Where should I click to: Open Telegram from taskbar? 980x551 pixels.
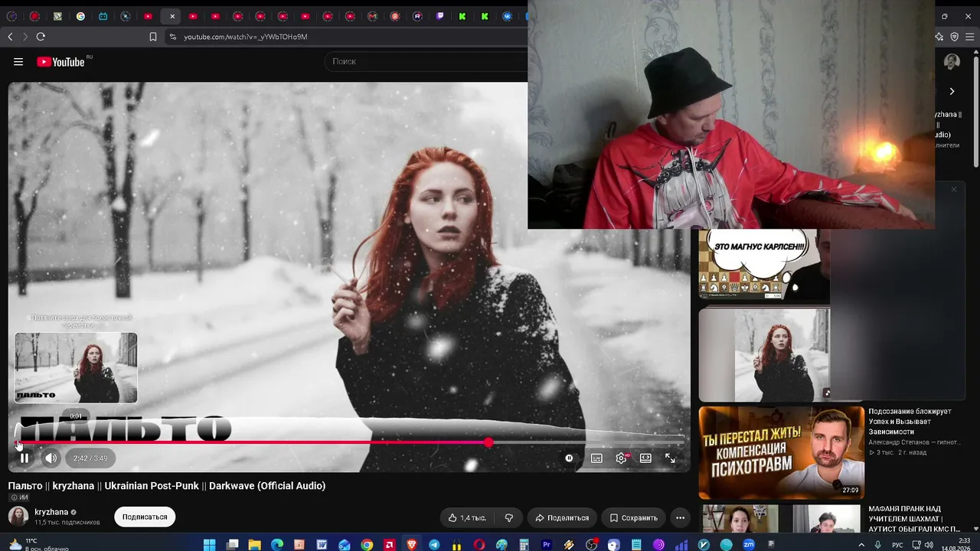tap(434, 545)
